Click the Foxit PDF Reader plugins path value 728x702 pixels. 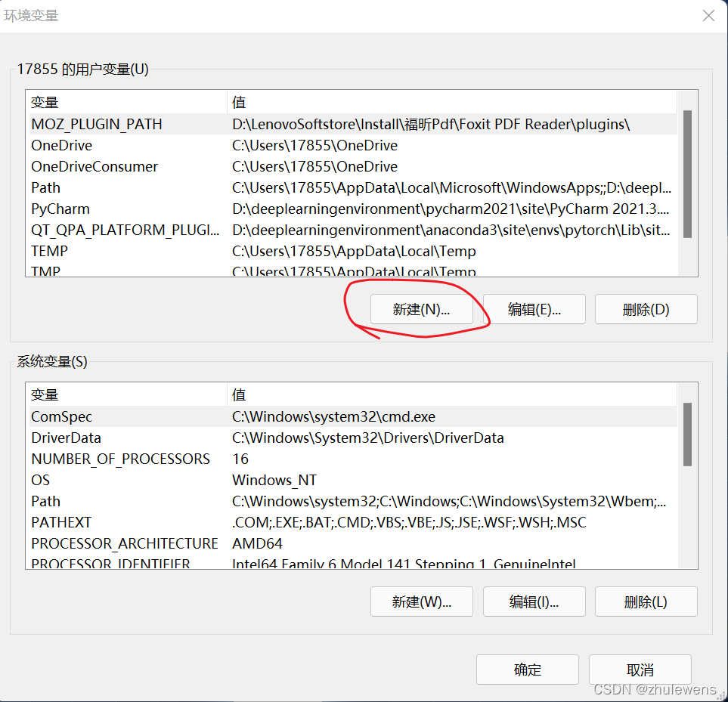431,125
